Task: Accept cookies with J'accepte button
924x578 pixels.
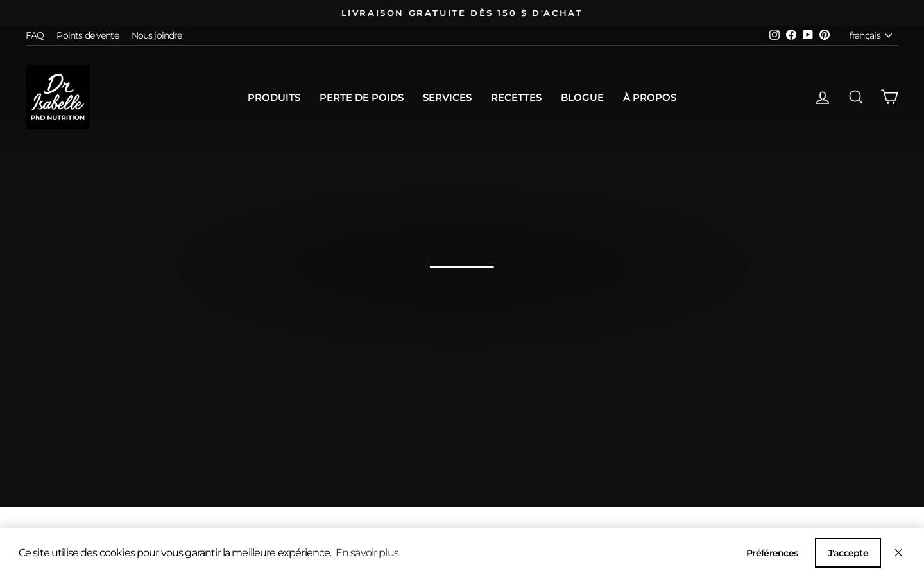Action: coord(848,553)
